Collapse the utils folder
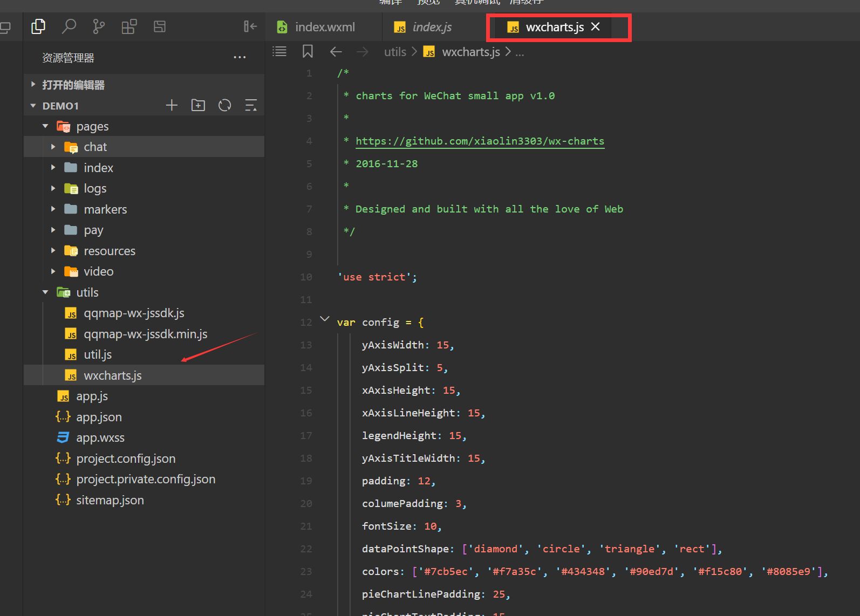Viewport: 860px width, 616px height. pyautogui.click(x=45, y=292)
